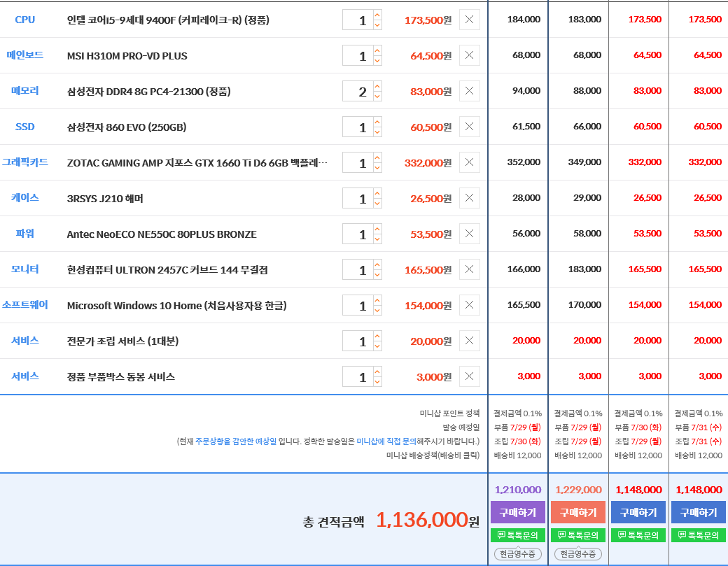Remove the 정품 부품박스 동봉 서비스 row with X
This screenshot has height=566, width=728.
[470, 376]
